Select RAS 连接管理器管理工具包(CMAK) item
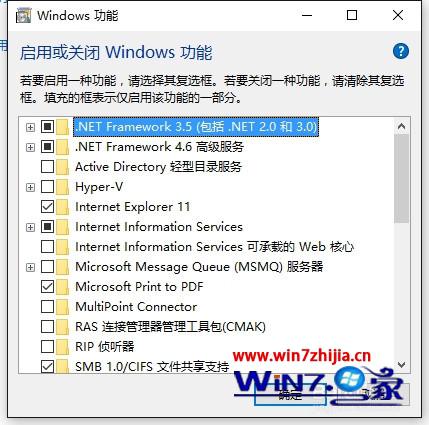 pos(170,327)
